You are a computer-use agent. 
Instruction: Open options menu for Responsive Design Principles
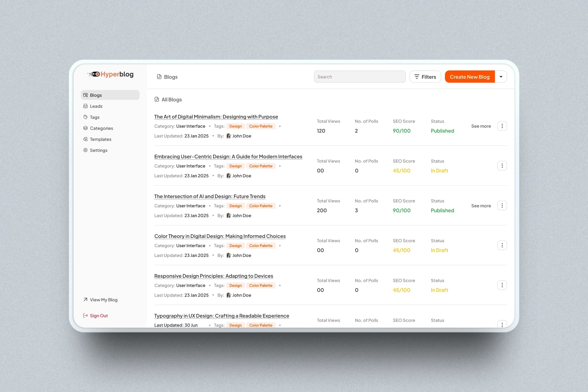point(502,285)
